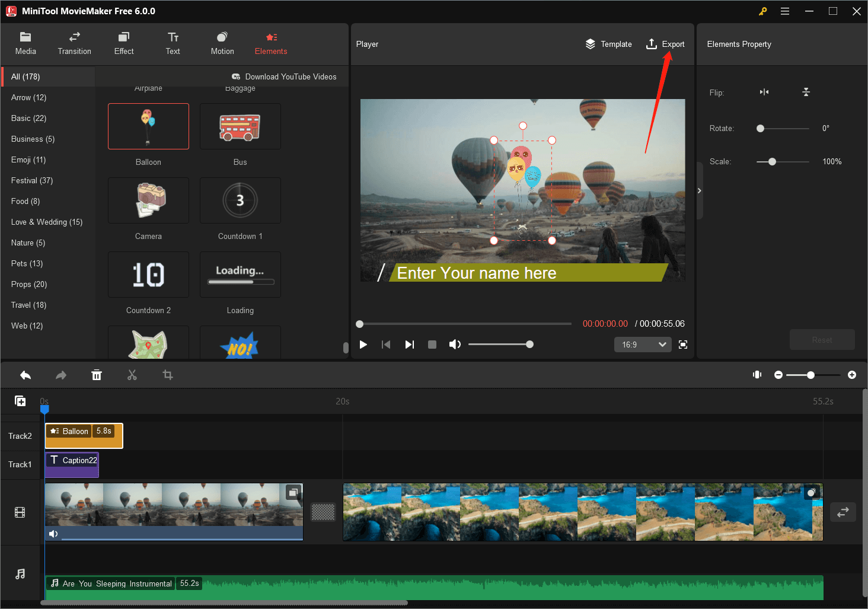Open the Crop tool

coord(168,375)
